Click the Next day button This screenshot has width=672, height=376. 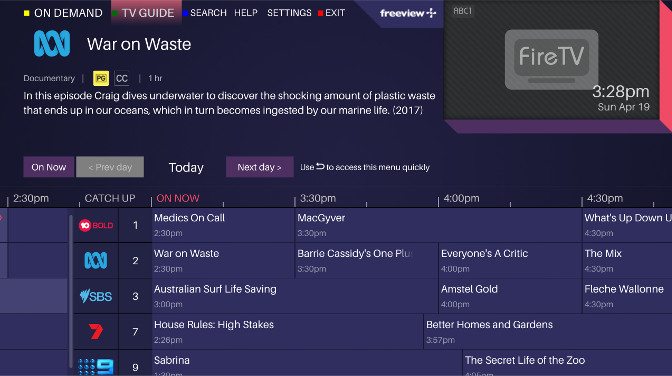click(x=260, y=167)
